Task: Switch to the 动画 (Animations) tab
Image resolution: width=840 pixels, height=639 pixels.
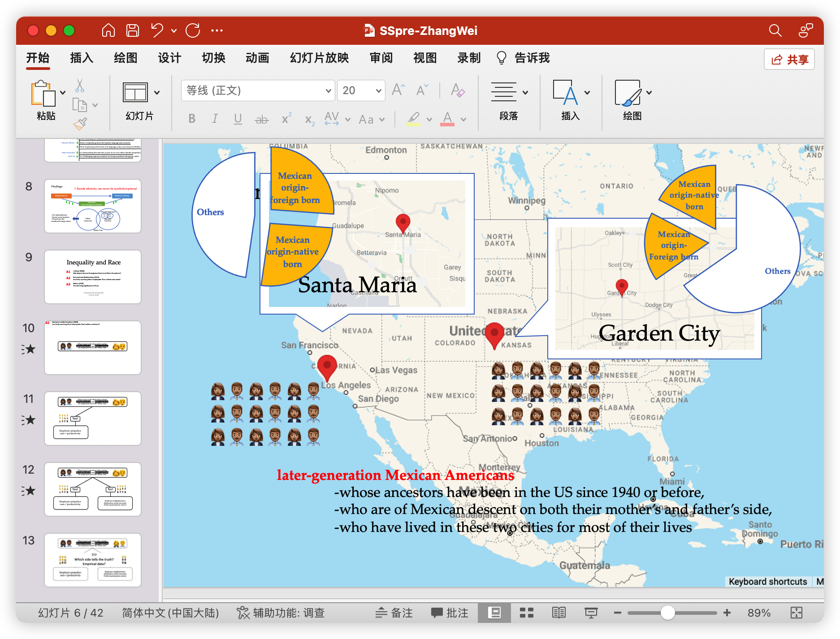Action: [x=257, y=58]
